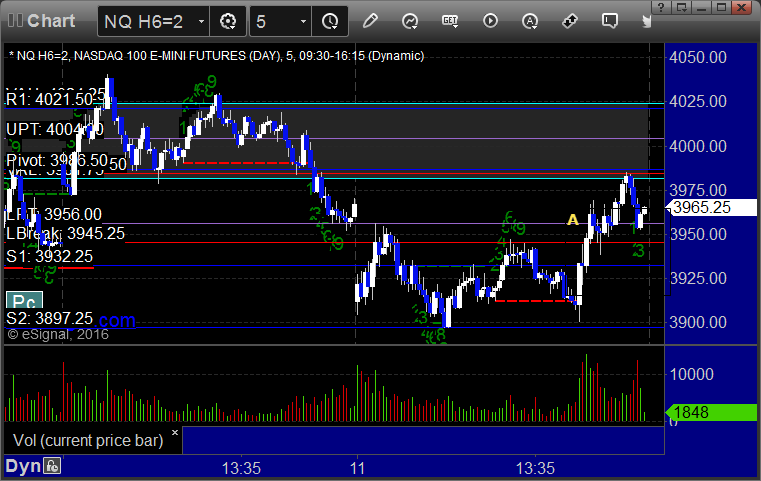Click the NQ H6=2 symbol field
The image size is (761, 481).
tap(153, 21)
